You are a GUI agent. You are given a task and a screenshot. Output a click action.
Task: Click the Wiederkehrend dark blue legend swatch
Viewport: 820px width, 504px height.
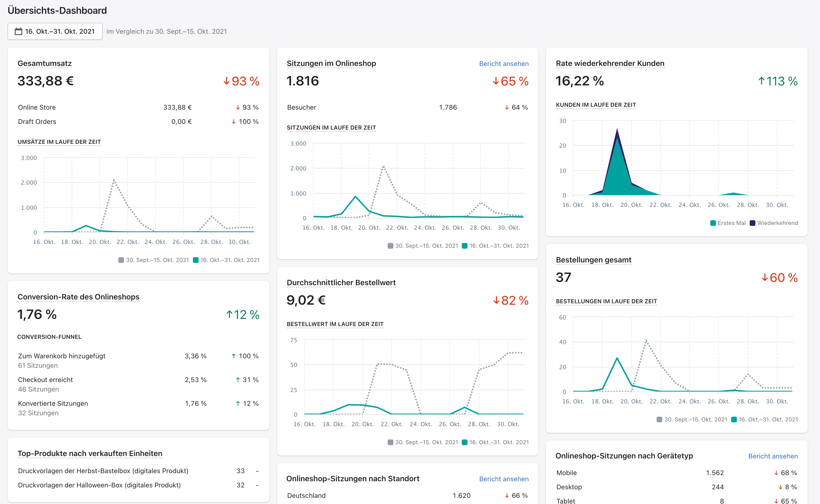752,223
